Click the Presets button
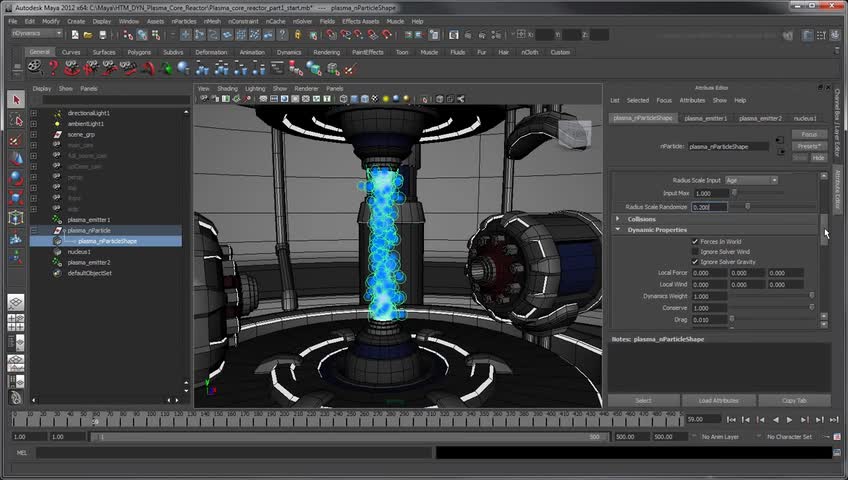 click(809, 146)
